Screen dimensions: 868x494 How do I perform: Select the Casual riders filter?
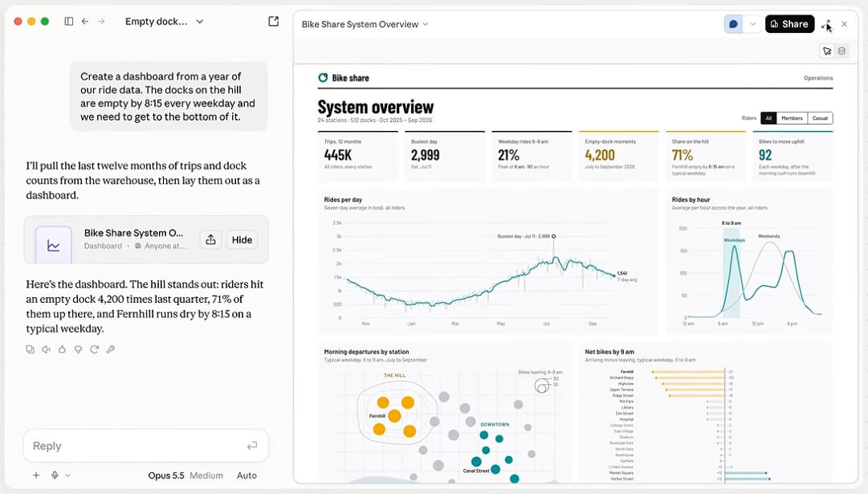coord(820,118)
